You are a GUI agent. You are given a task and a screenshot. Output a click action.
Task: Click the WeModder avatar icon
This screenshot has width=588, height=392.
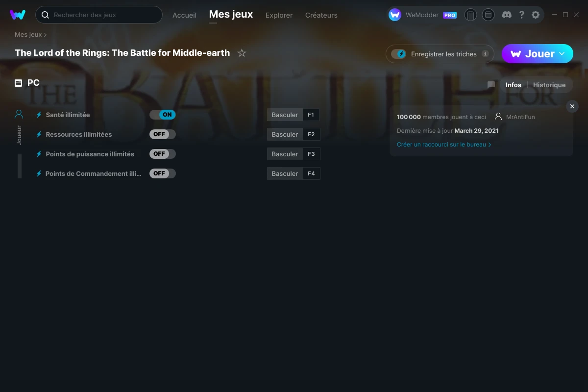point(395,15)
